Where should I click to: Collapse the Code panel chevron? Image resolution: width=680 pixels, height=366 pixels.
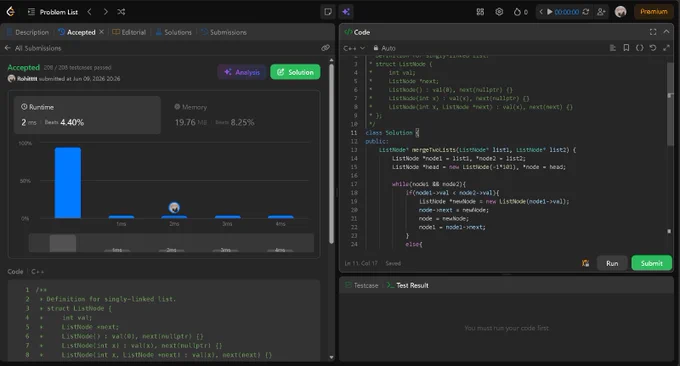click(x=667, y=32)
